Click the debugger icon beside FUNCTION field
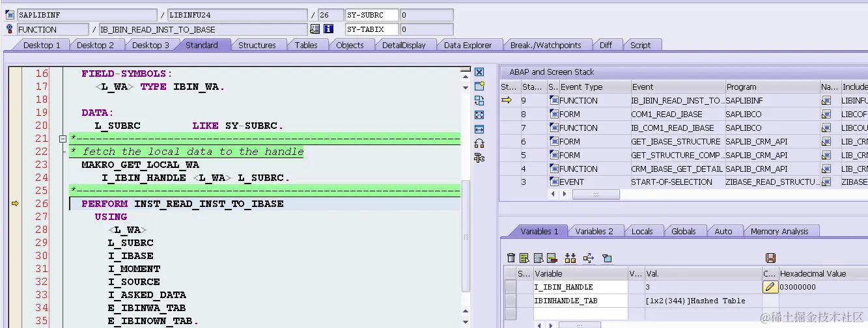868x328 pixels. point(10,29)
